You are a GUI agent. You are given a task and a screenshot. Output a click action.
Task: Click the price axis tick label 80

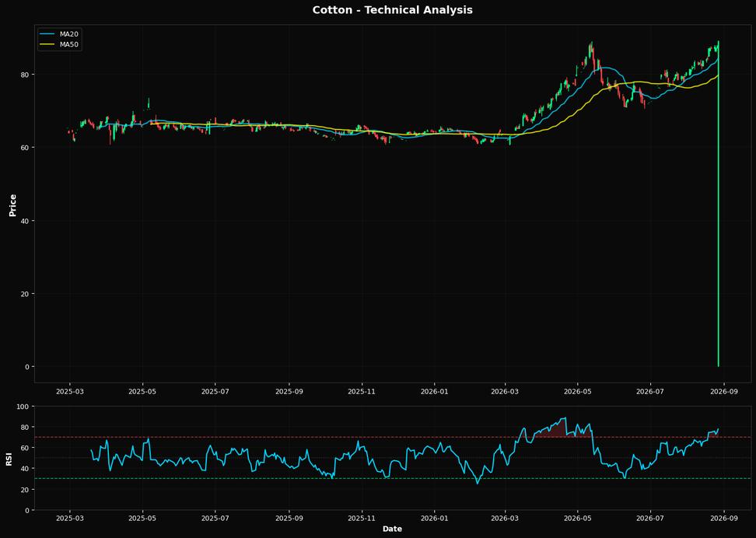click(26, 74)
